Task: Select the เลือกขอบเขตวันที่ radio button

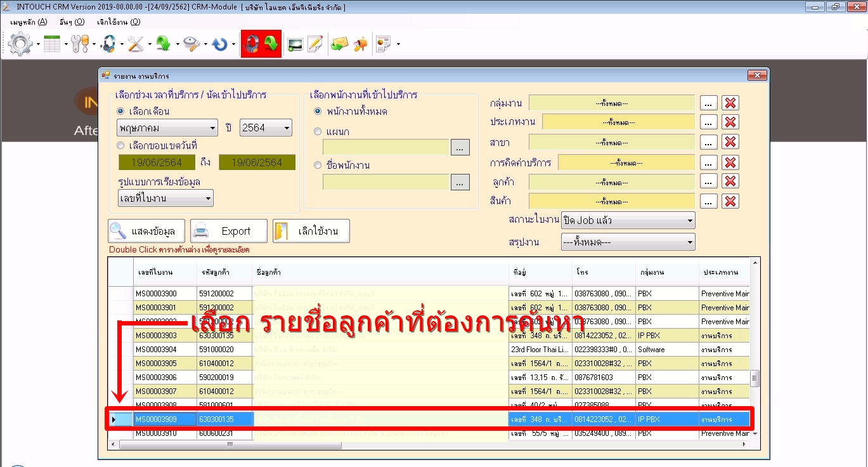Action: tap(120, 145)
